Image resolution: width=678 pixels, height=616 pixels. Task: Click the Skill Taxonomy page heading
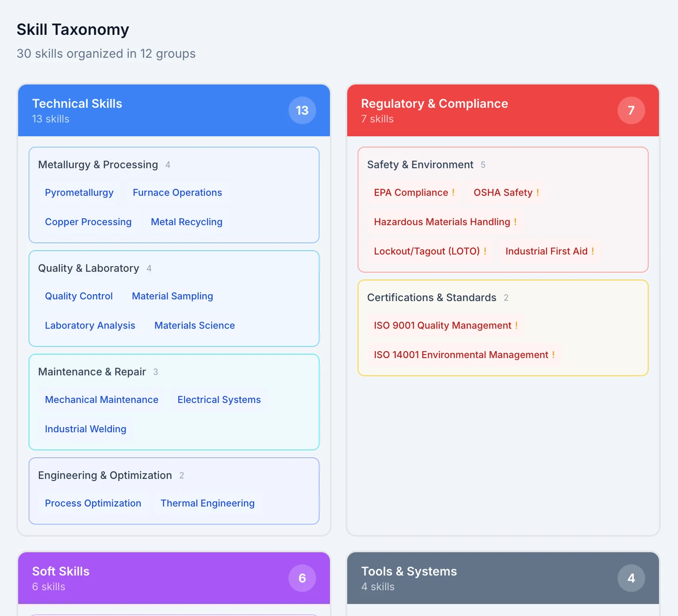(73, 30)
